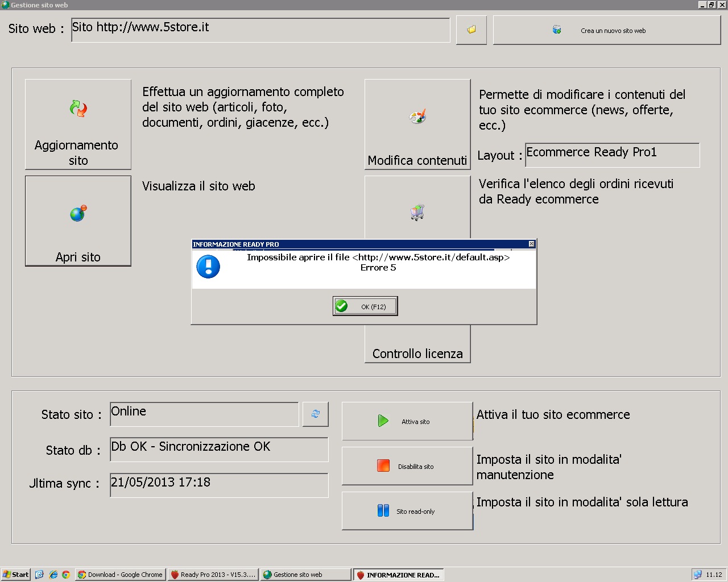Click the Visualizza il sito web description
This screenshot has width=728, height=582.
pos(198,186)
